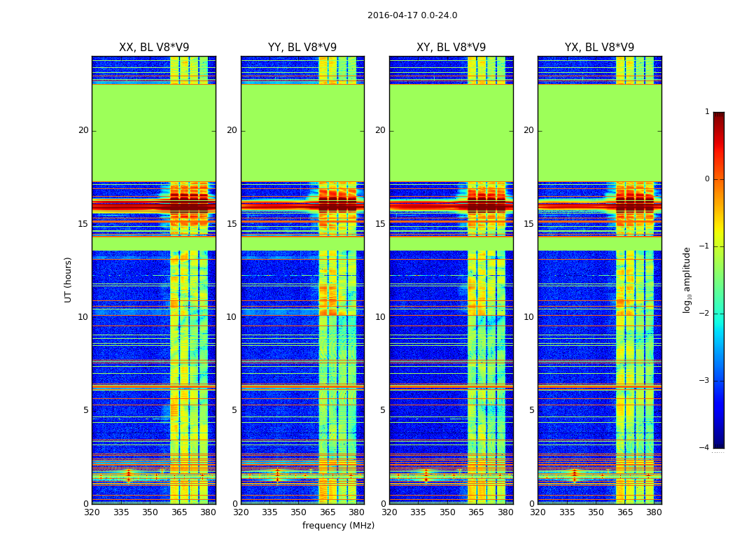Click the figure title date 2016-04-17
This screenshot has height=560, width=735.
(x=391, y=15)
